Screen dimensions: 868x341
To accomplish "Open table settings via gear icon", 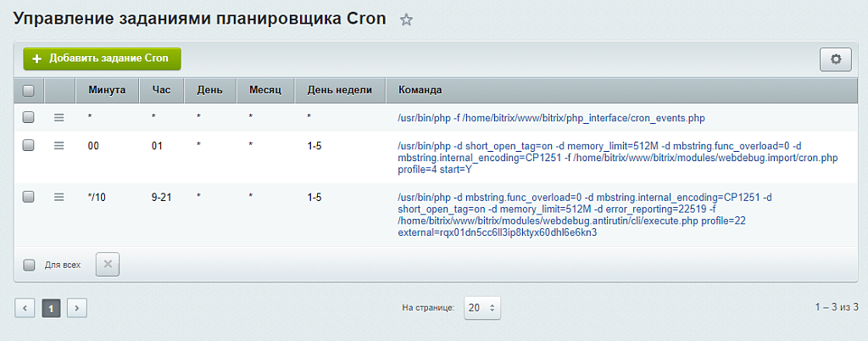I will click(x=835, y=59).
